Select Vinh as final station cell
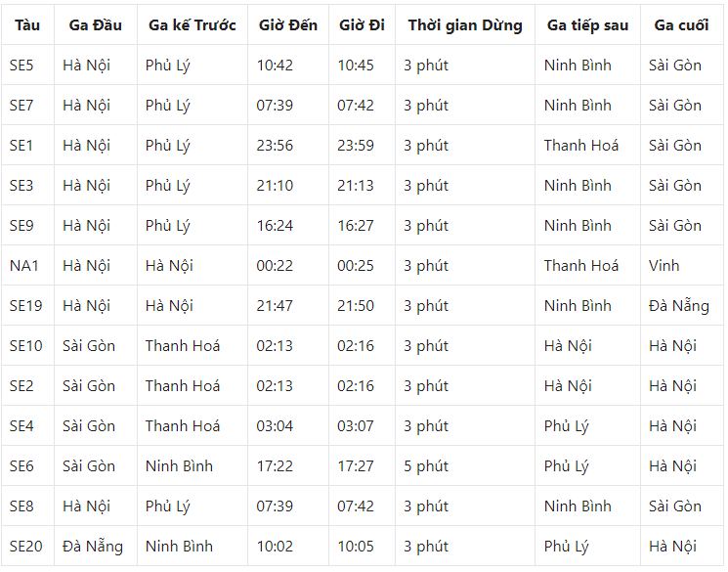The width and height of the screenshot is (728, 572). click(x=664, y=265)
